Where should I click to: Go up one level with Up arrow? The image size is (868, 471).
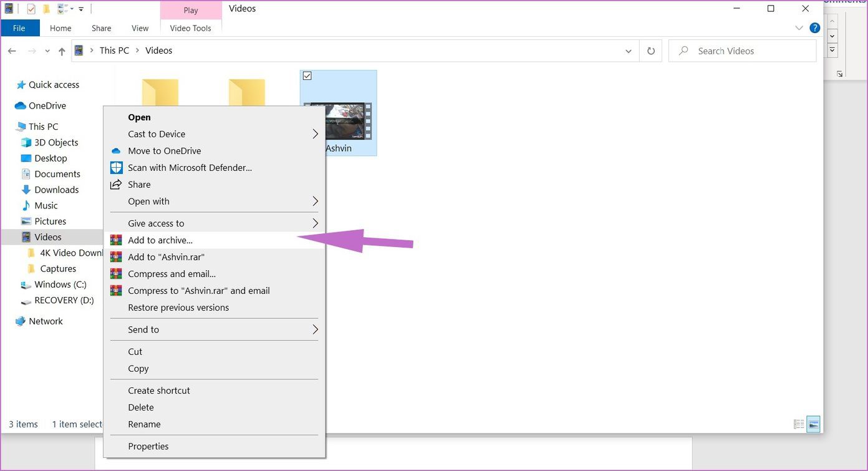click(x=62, y=52)
